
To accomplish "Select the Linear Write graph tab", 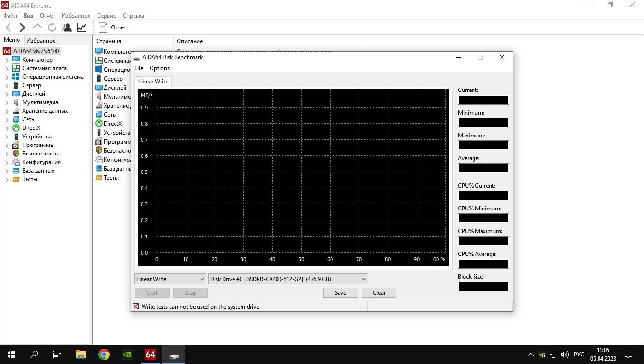I will pos(153,82).
